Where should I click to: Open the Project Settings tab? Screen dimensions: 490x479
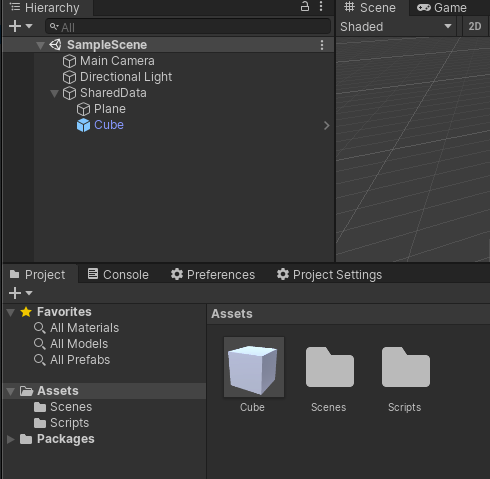pos(329,275)
